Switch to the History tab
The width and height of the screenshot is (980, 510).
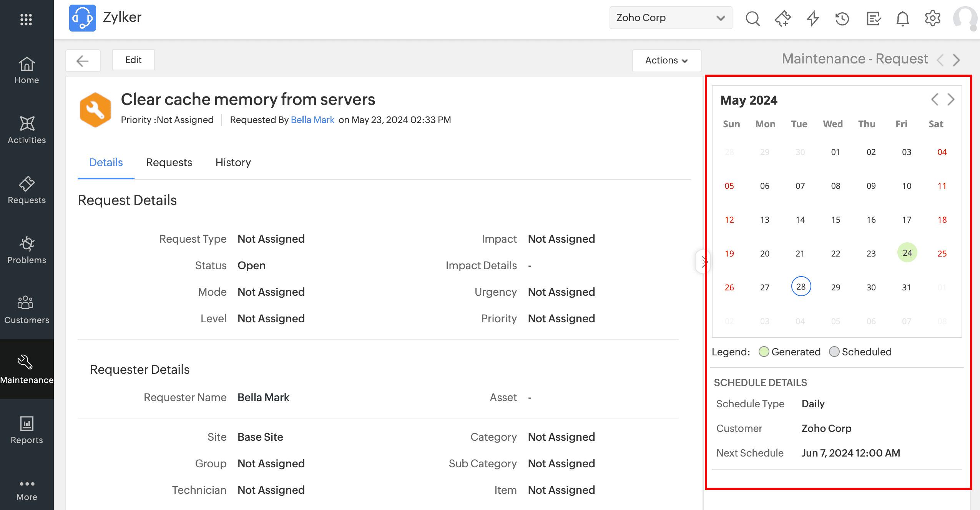[x=233, y=162]
